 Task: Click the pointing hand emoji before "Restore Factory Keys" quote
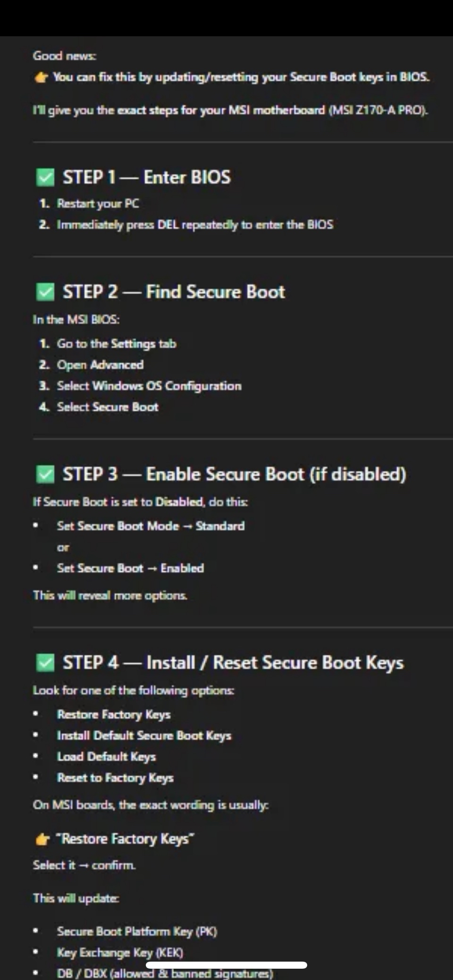point(42,840)
